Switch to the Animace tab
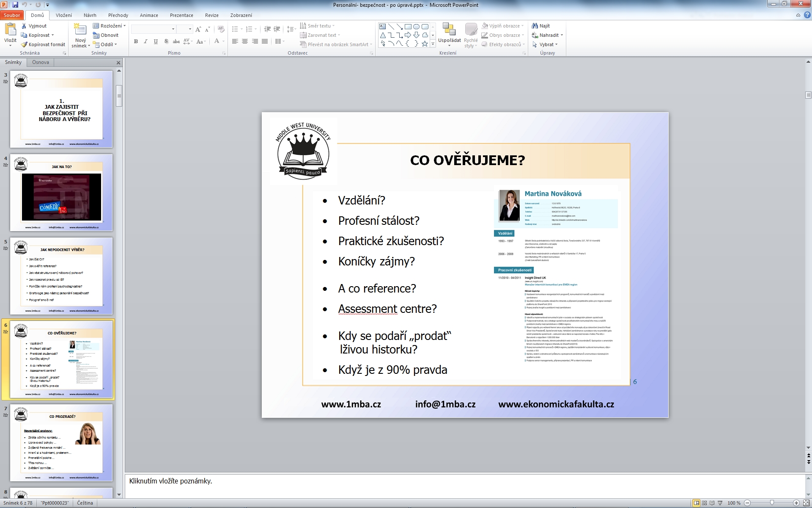The image size is (812, 508). pos(149,15)
